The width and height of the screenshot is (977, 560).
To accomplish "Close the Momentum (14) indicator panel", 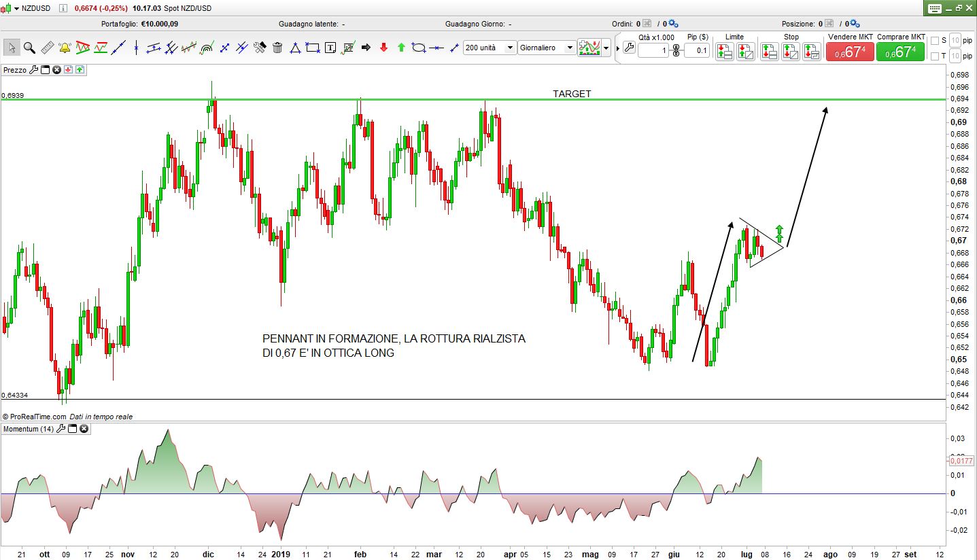I will click(x=84, y=429).
